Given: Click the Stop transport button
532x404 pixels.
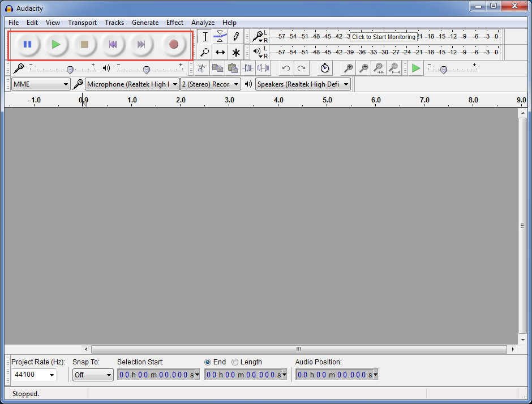Looking at the screenshot, I should point(84,45).
